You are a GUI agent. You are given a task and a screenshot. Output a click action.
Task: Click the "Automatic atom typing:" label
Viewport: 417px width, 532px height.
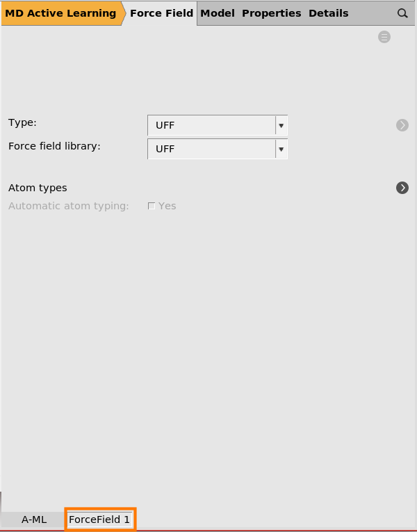click(68, 206)
